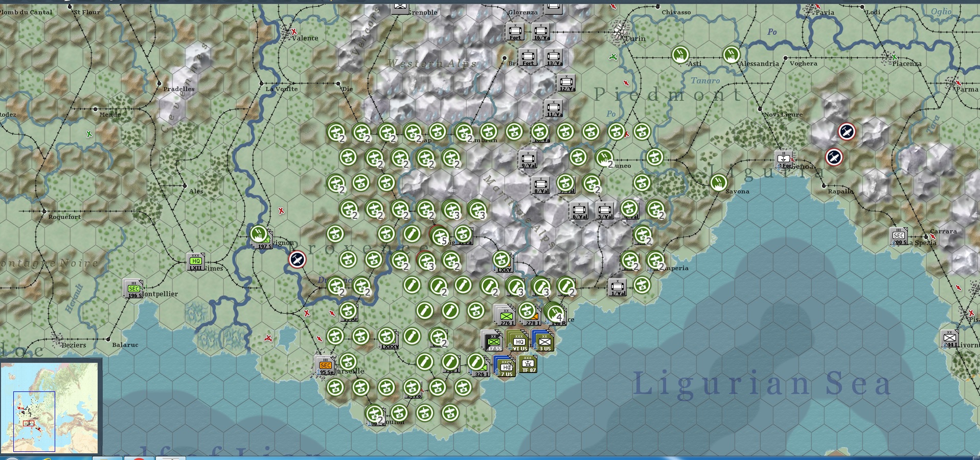Click the Parma city label
The height and width of the screenshot is (460, 980).
tap(967, 90)
